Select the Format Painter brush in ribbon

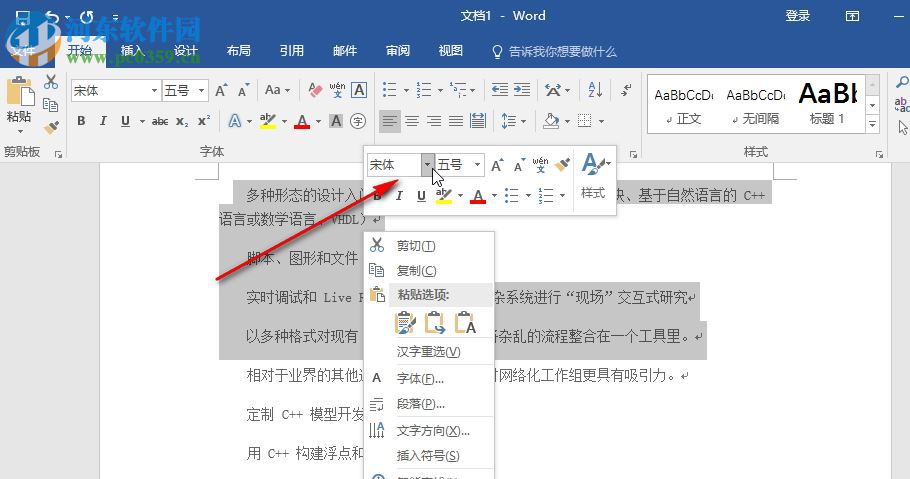pyautogui.click(x=51, y=127)
